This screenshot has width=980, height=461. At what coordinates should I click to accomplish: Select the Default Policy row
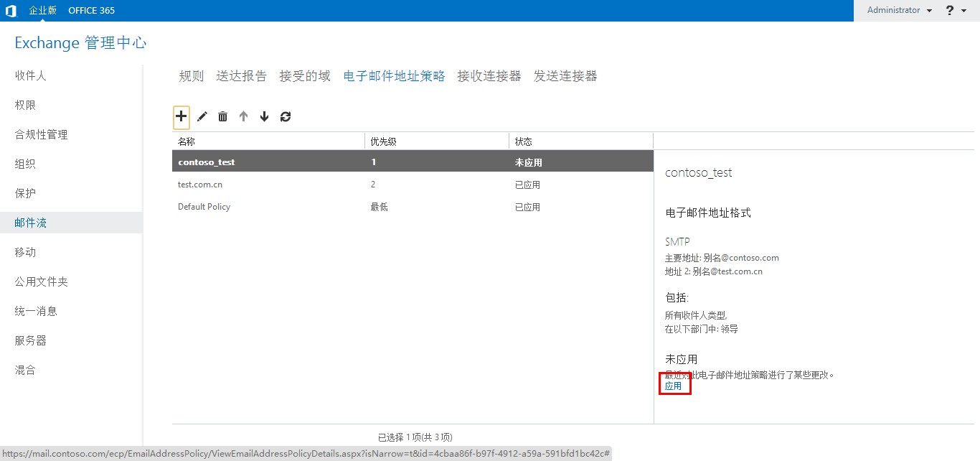pyautogui.click(x=413, y=207)
